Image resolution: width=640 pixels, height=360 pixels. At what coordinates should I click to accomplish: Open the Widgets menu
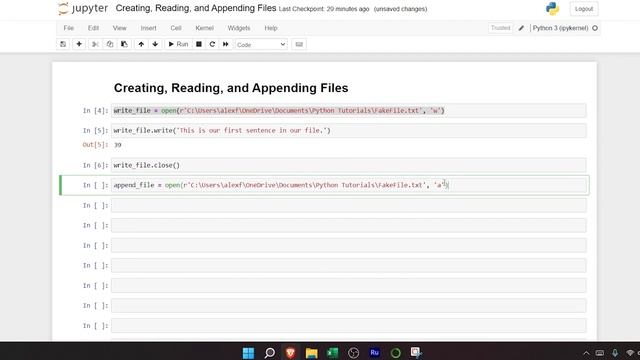pyautogui.click(x=239, y=28)
